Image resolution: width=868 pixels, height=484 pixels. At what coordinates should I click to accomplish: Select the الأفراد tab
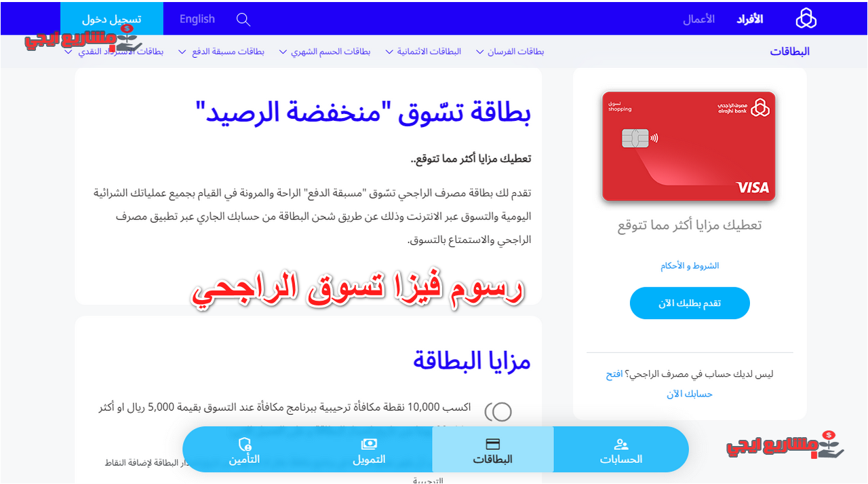(x=750, y=19)
